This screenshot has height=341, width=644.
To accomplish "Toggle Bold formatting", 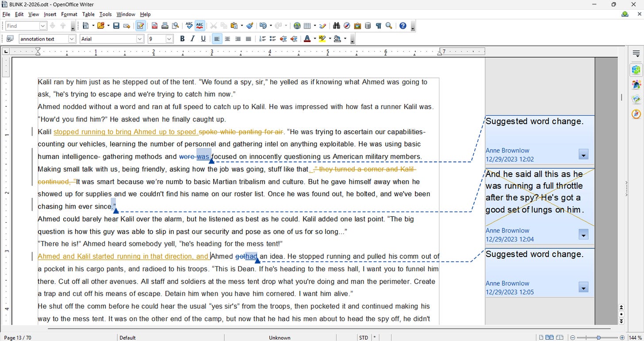I will coord(182,39).
